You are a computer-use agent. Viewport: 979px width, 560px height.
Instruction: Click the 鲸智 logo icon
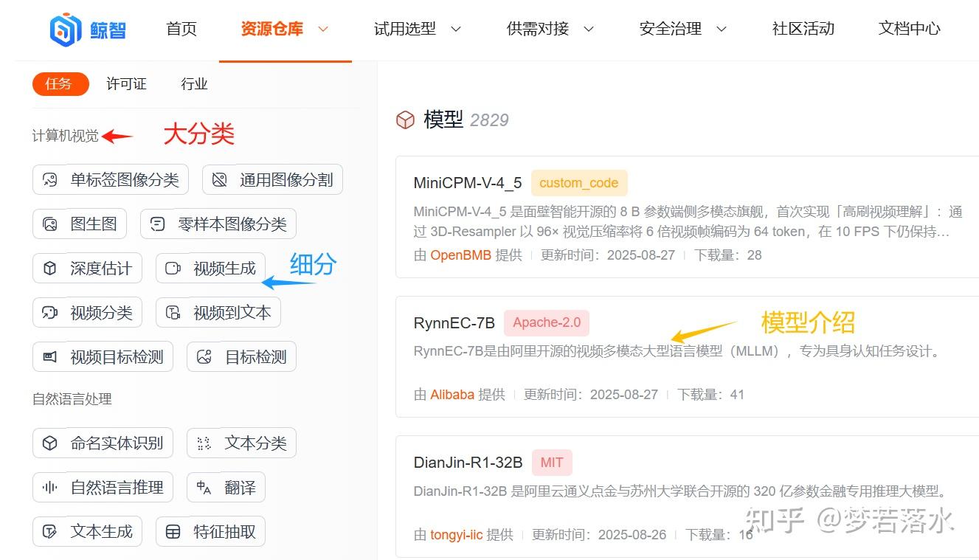[x=65, y=30]
